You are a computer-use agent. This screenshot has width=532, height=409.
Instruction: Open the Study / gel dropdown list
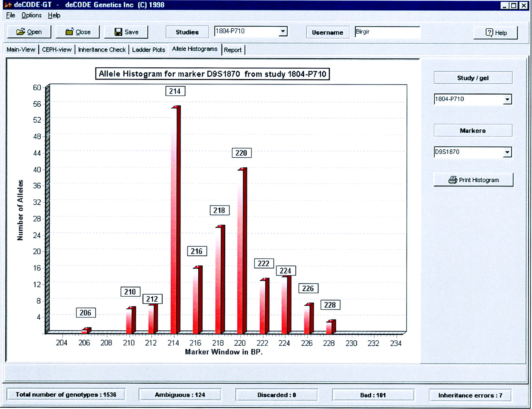tap(507, 99)
